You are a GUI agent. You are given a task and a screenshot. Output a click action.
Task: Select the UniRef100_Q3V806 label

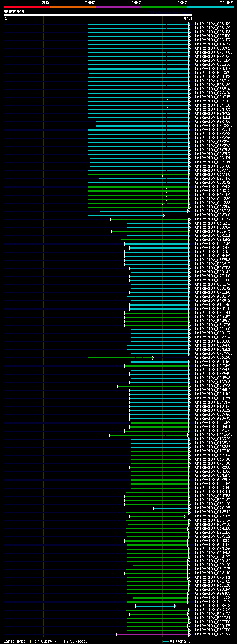pos(213,215)
